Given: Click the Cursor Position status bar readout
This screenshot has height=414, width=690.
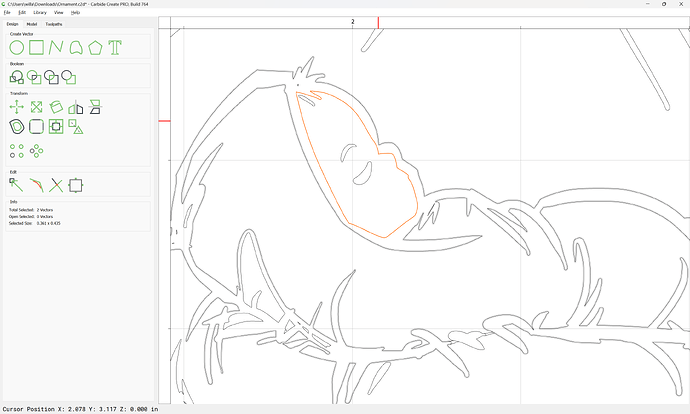Looking at the screenshot, I should [81, 409].
